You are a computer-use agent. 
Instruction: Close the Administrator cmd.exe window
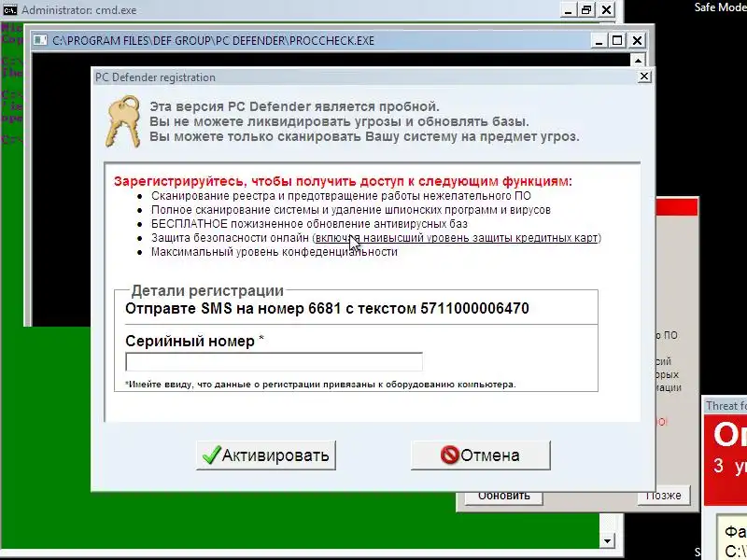pyautogui.click(x=606, y=9)
